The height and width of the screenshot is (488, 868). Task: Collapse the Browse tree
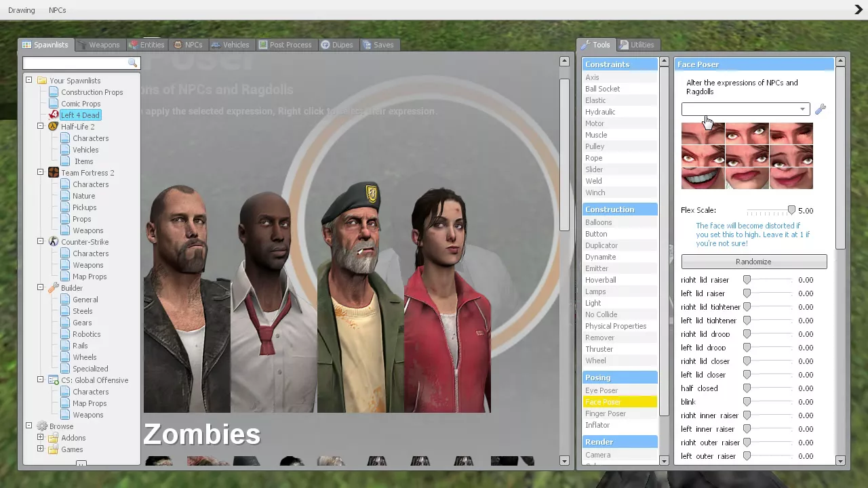point(29,426)
